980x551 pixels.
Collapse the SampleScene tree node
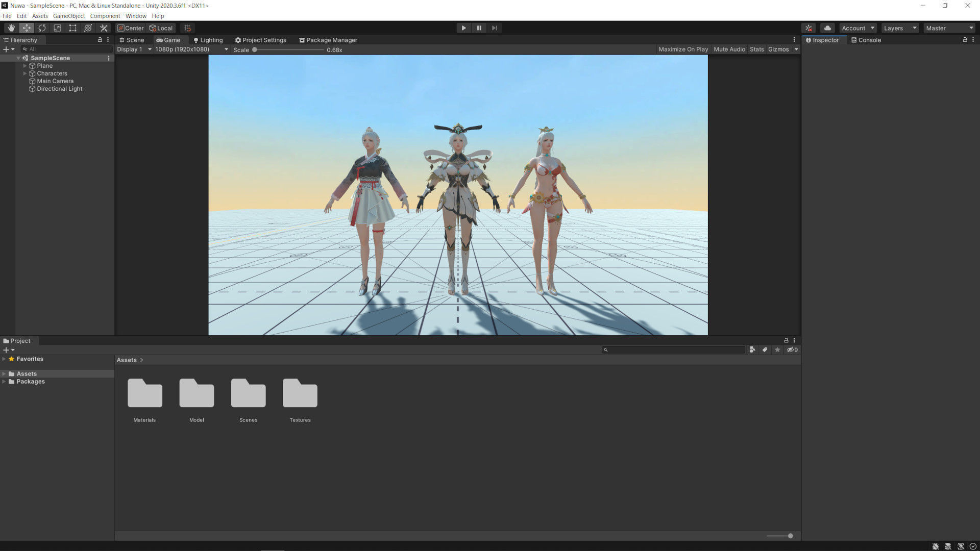click(x=18, y=58)
